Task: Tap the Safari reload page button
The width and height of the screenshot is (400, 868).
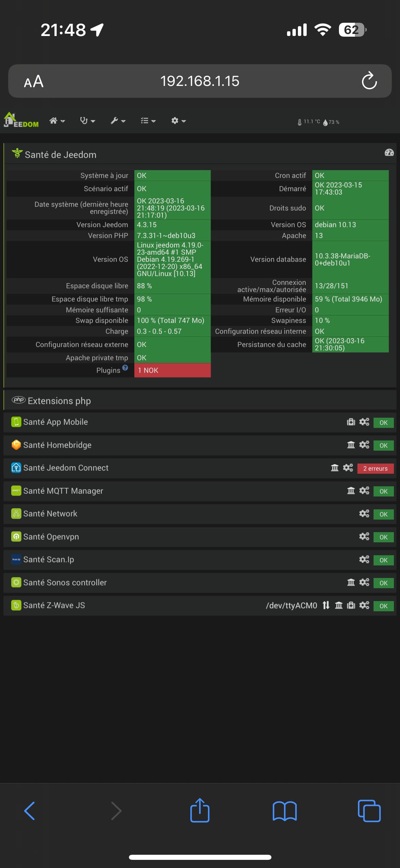Action: click(x=369, y=81)
